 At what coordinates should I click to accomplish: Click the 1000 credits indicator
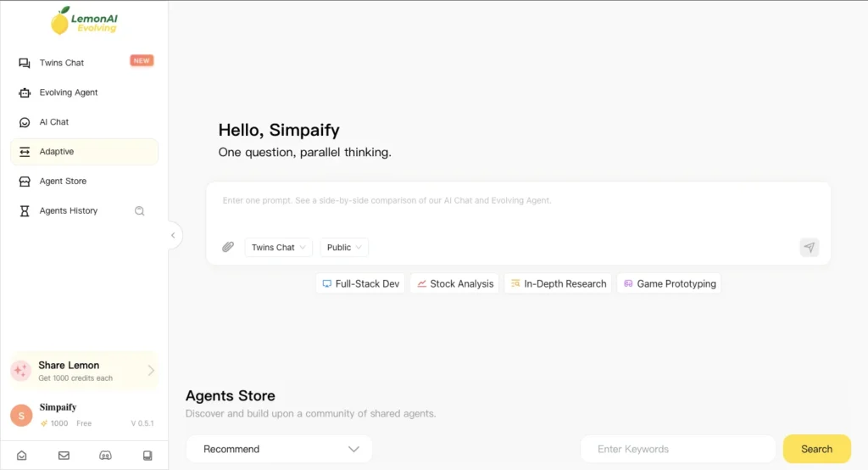[x=54, y=423]
